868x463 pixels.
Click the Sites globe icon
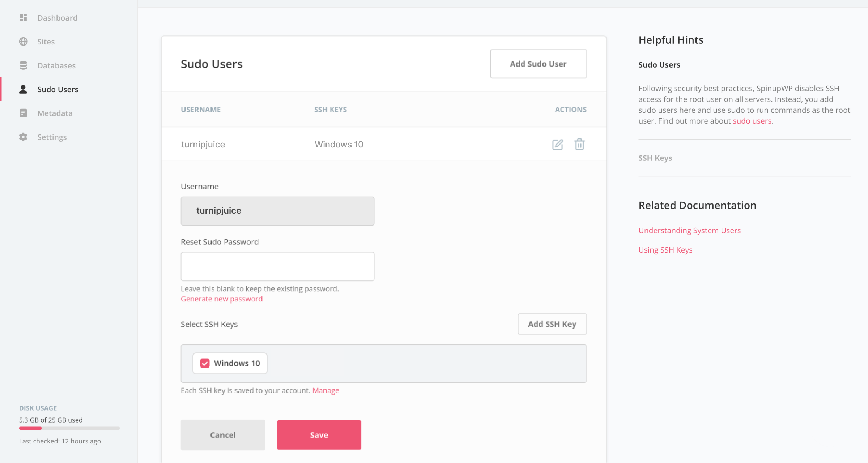[x=24, y=42]
